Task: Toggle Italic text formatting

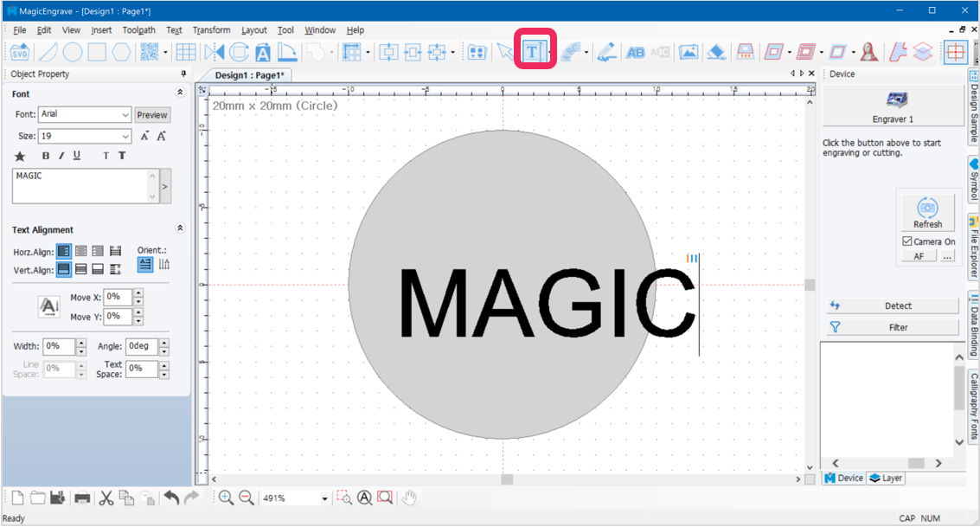Action: click(61, 156)
